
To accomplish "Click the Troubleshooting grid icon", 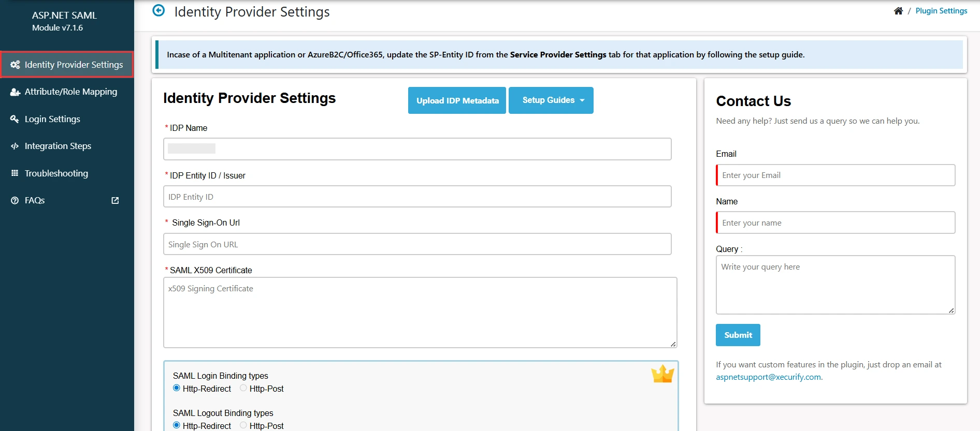I will click(x=15, y=173).
